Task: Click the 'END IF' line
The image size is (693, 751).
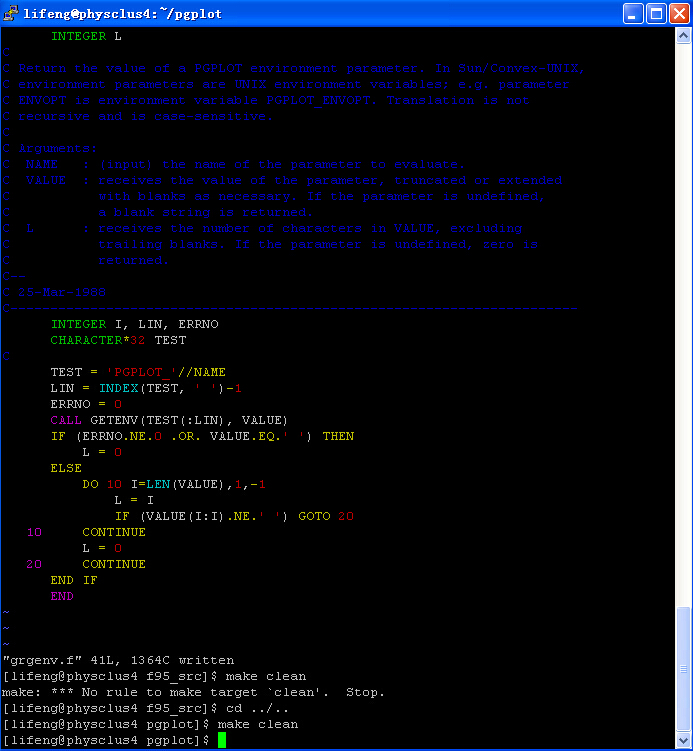Action: click(74, 580)
